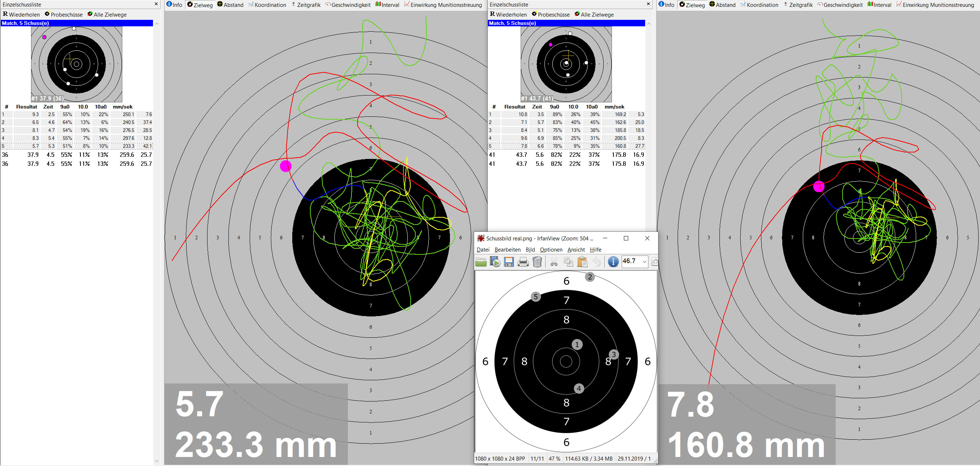Close the left Einzelschussliste panel

pos(156,4)
